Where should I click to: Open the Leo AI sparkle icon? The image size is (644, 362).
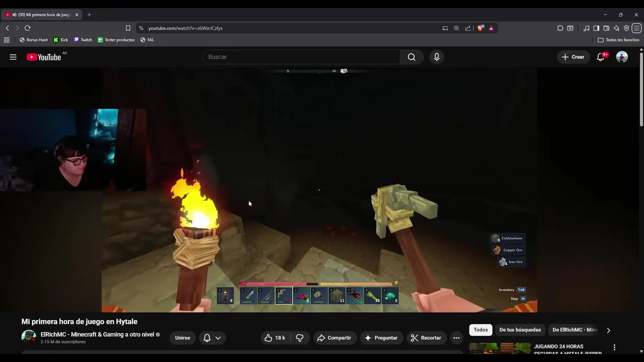click(x=616, y=28)
